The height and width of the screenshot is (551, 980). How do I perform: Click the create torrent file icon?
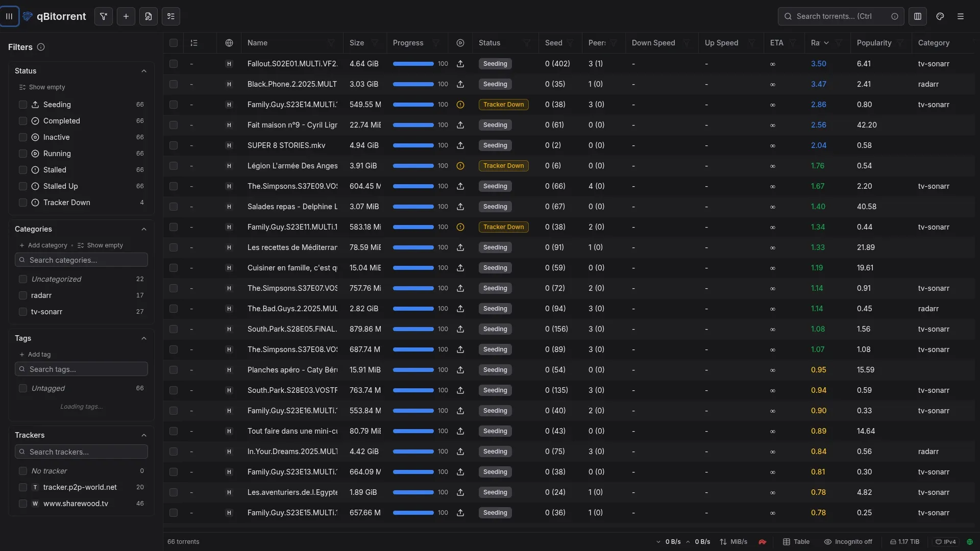[x=149, y=16]
